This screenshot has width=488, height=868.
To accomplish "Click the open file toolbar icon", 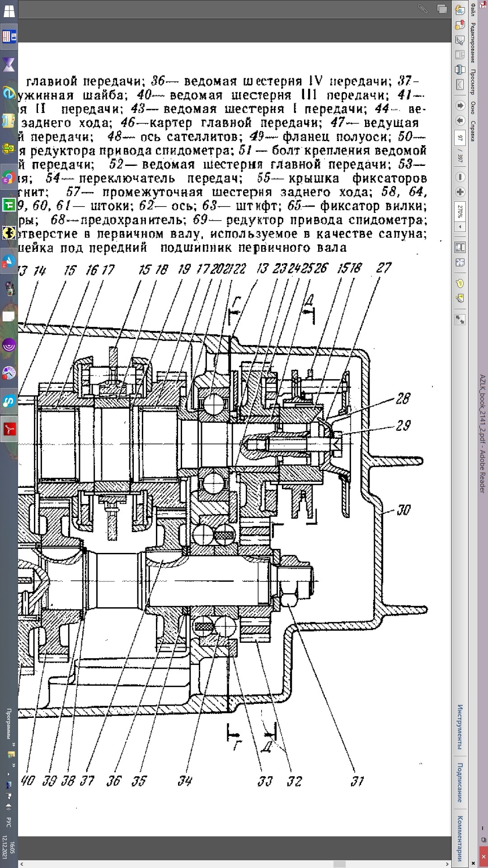I will pos(460,10).
